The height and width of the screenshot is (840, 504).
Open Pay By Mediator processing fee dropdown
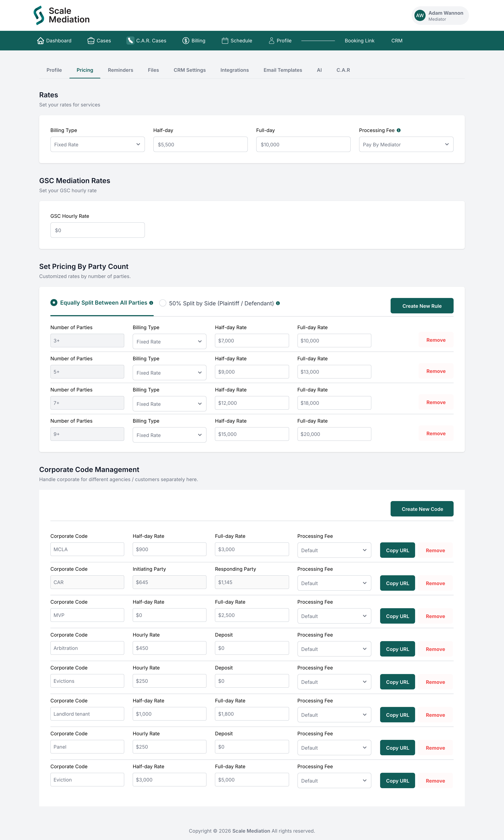pos(406,144)
